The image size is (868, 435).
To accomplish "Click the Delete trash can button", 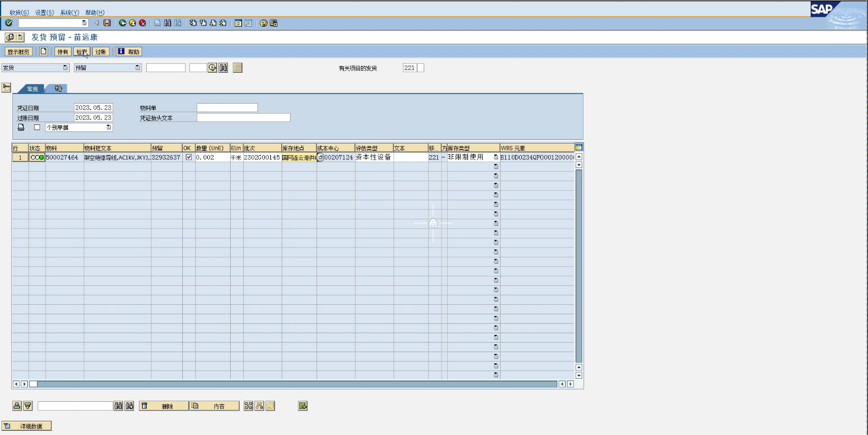I will coord(163,406).
